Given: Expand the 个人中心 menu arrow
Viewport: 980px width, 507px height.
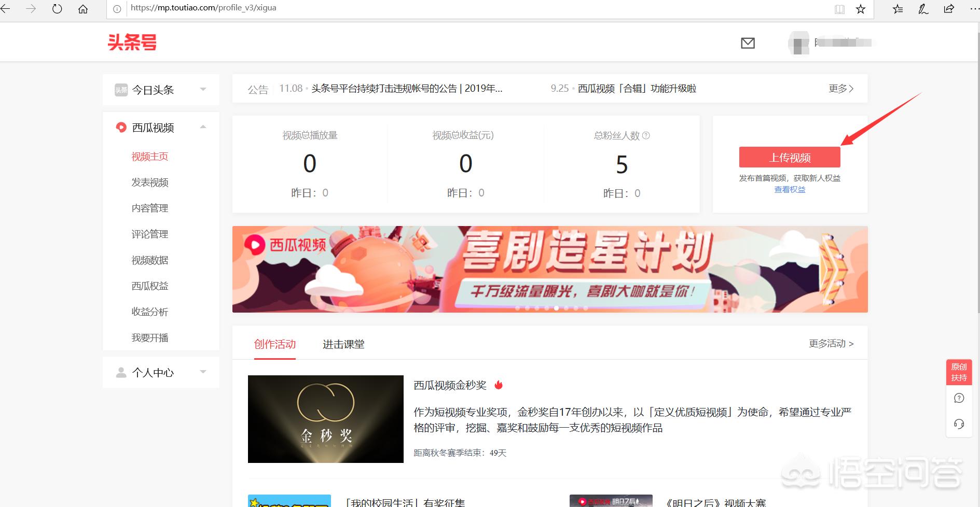Looking at the screenshot, I should pyautogui.click(x=203, y=372).
